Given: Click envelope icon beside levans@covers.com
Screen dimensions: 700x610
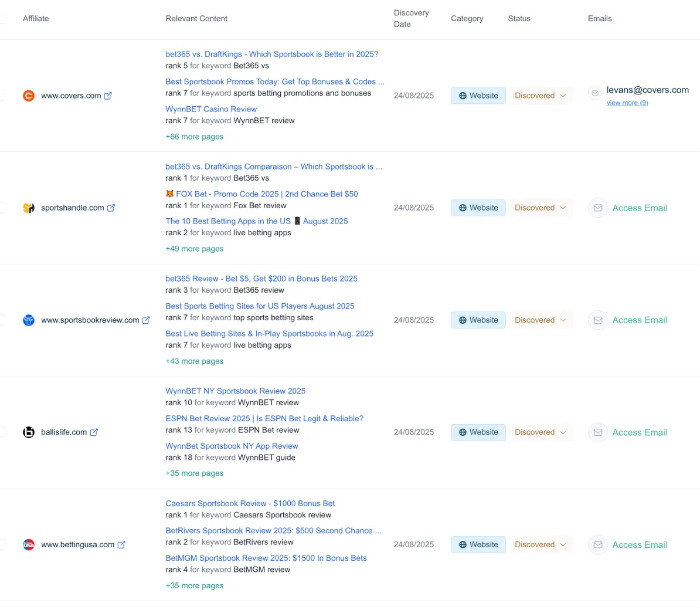Looking at the screenshot, I should tap(594, 93).
